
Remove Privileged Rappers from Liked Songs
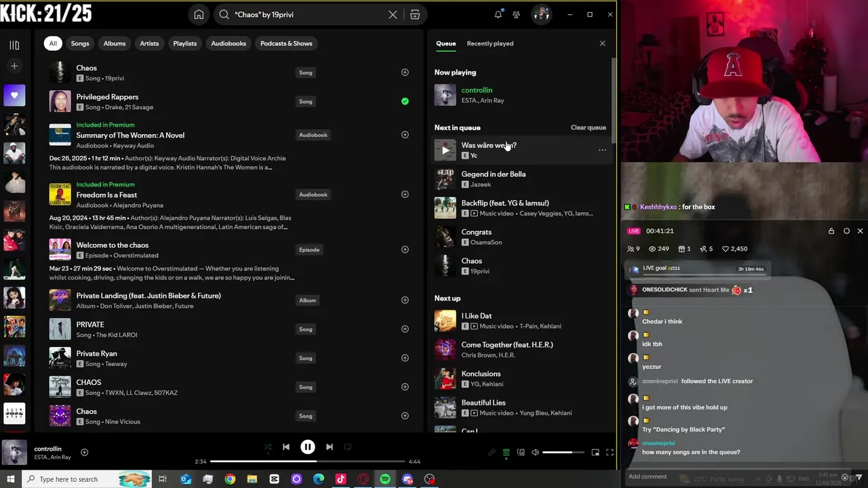tap(405, 102)
